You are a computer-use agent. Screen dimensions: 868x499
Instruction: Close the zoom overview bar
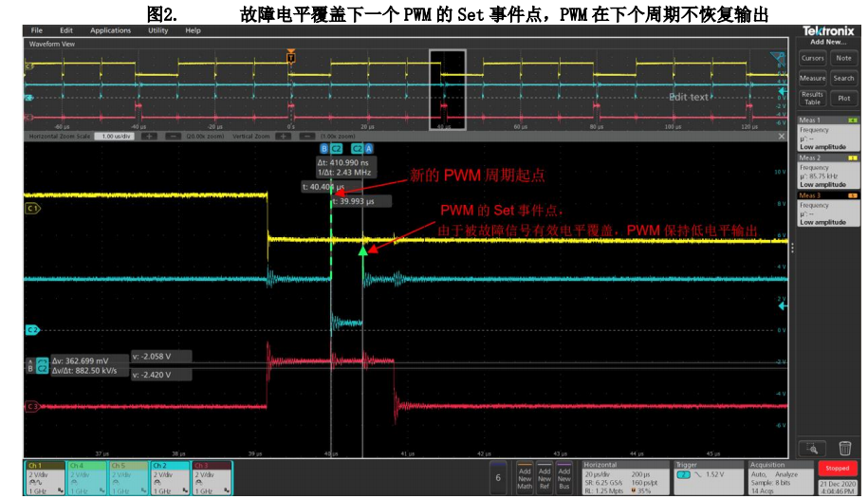click(x=781, y=137)
